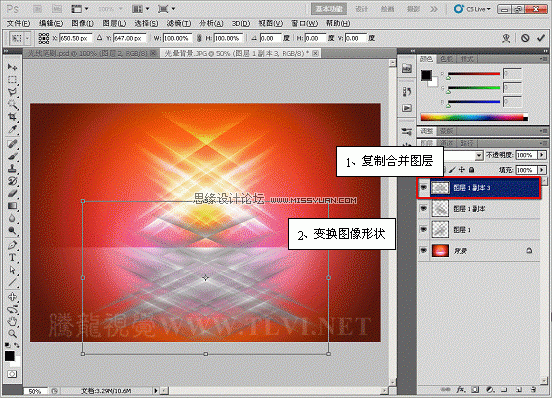552x398 pixels.
Task: Select the Dodge tool
Action: pos(12,231)
